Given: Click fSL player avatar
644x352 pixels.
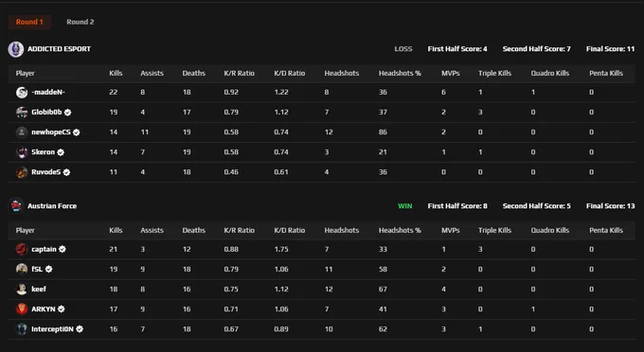Looking at the screenshot, I should click(22, 269).
